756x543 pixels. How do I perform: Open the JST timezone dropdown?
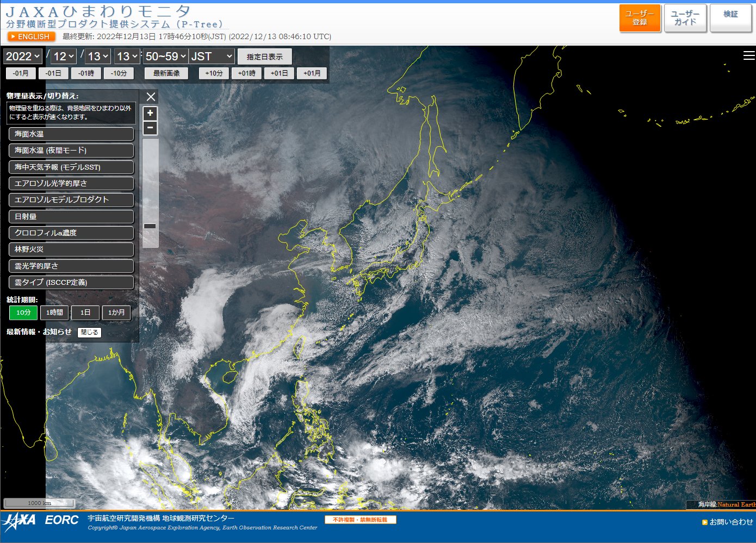tap(212, 57)
